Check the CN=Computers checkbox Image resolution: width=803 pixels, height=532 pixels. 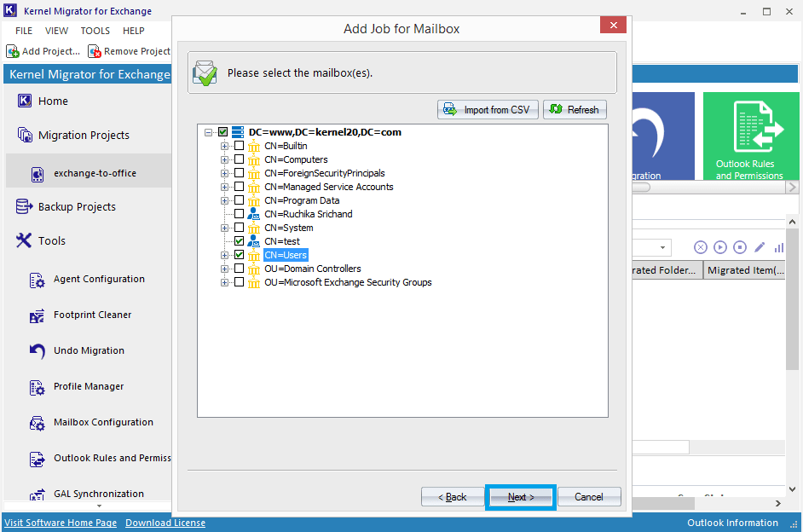(239, 159)
